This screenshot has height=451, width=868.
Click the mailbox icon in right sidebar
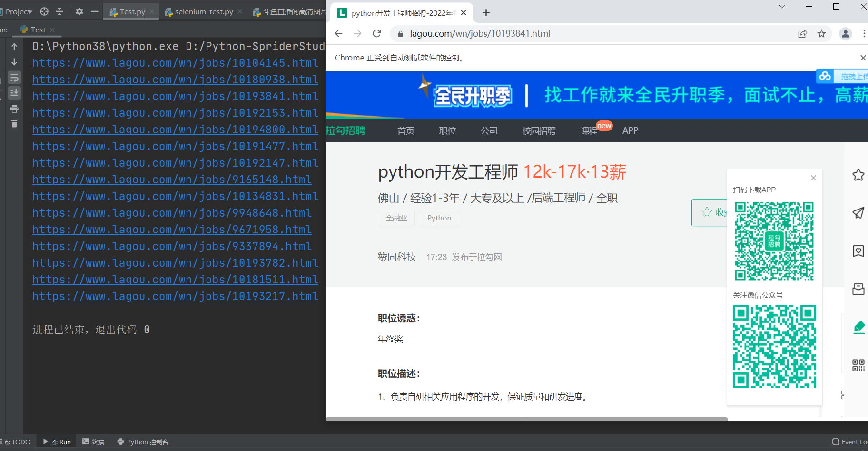(x=858, y=289)
